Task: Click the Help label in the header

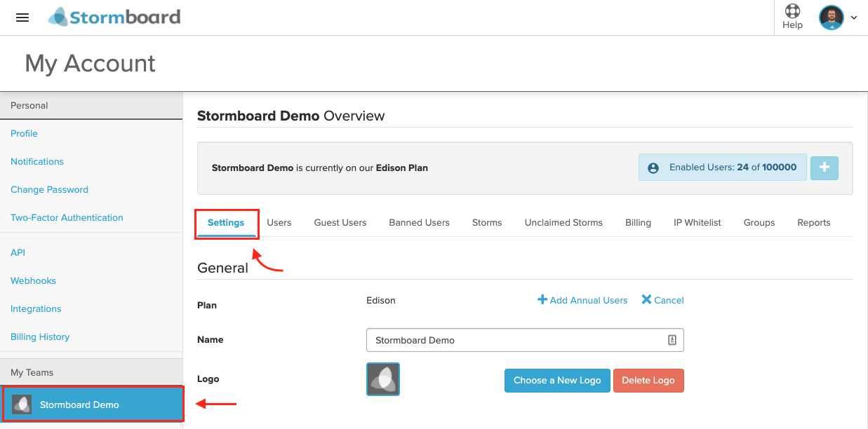Action: pos(792,25)
